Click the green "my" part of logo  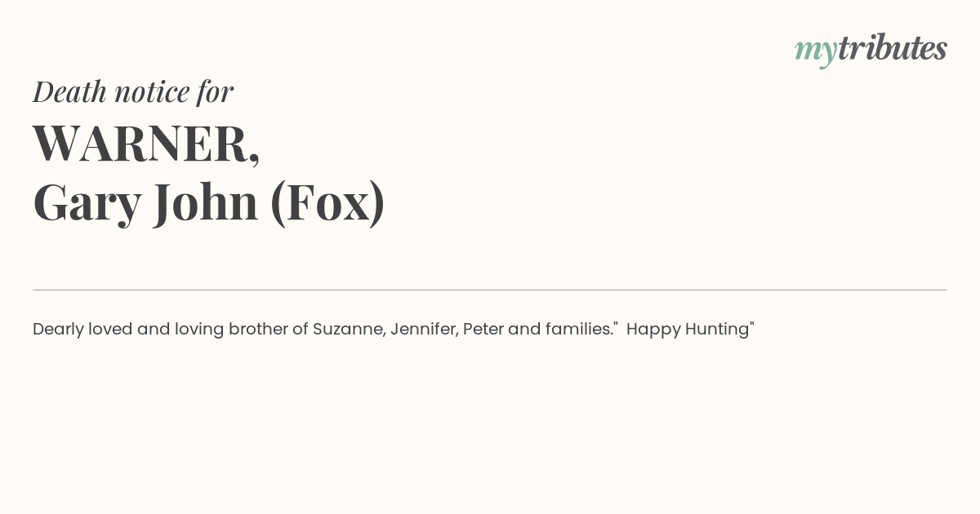pos(816,52)
